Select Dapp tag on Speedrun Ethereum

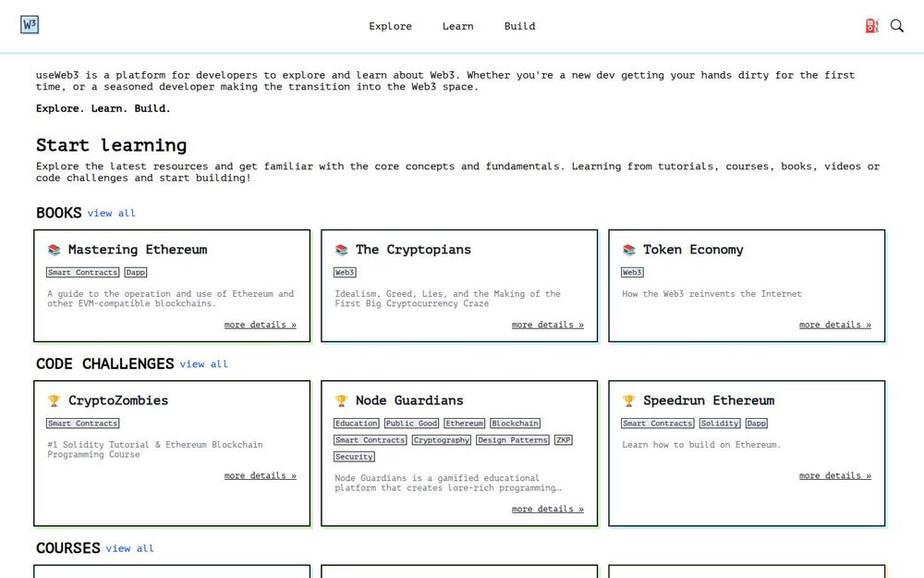tap(757, 424)
